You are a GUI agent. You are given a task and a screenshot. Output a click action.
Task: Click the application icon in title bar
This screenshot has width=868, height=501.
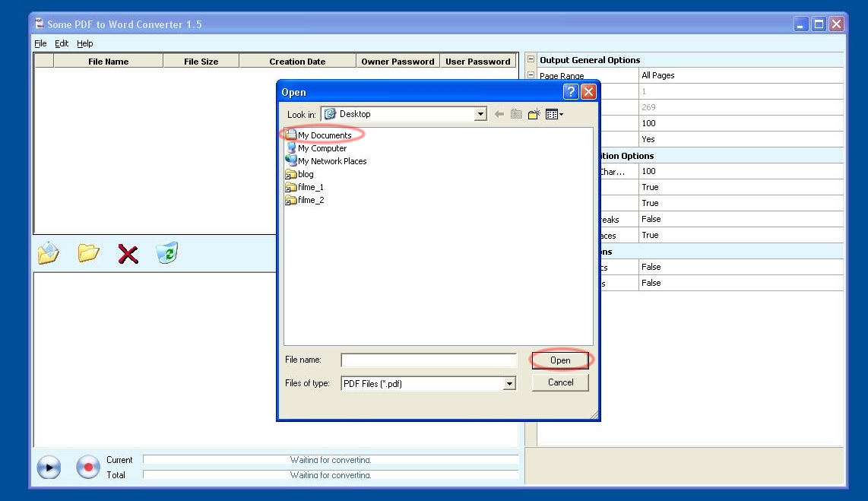(x=40, y=24)
